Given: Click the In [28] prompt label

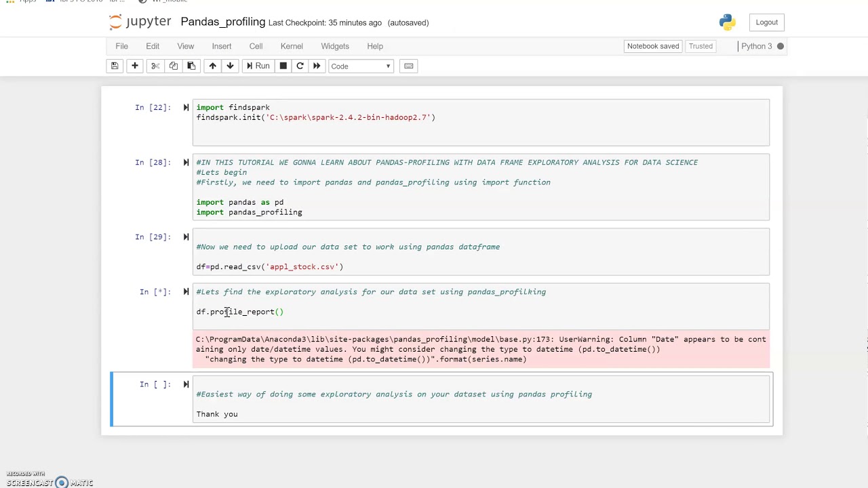Looking at the screenshot, I should (x=153, y=162).
